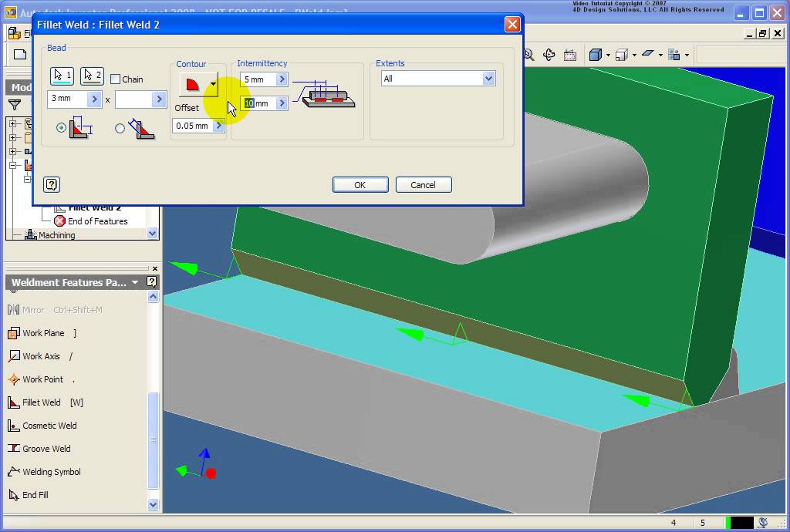Screen dimensions: 790x532
Task: Click the 10 mm intermittency spacing field
Action: pyautogui.click(x=258, y=103)
